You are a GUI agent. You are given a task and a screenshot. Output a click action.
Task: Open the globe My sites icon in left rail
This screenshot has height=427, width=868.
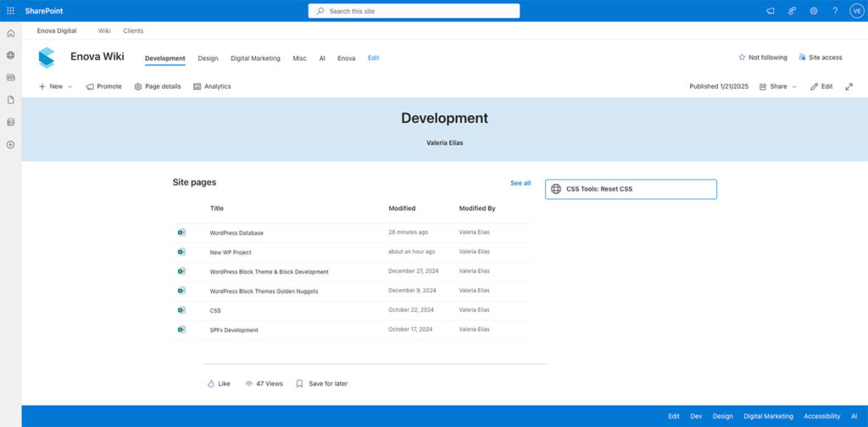[10, 55]
